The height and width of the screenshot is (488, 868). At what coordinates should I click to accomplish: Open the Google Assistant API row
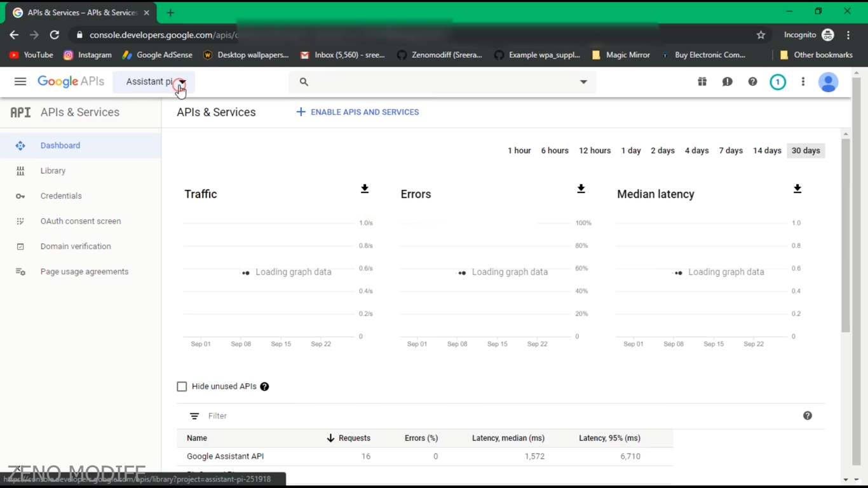point(424,456)
